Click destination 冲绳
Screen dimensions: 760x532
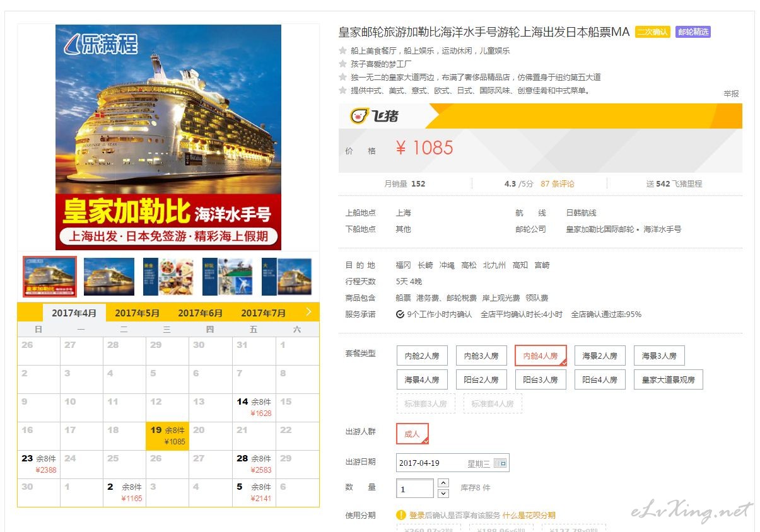tap(447, 265)
